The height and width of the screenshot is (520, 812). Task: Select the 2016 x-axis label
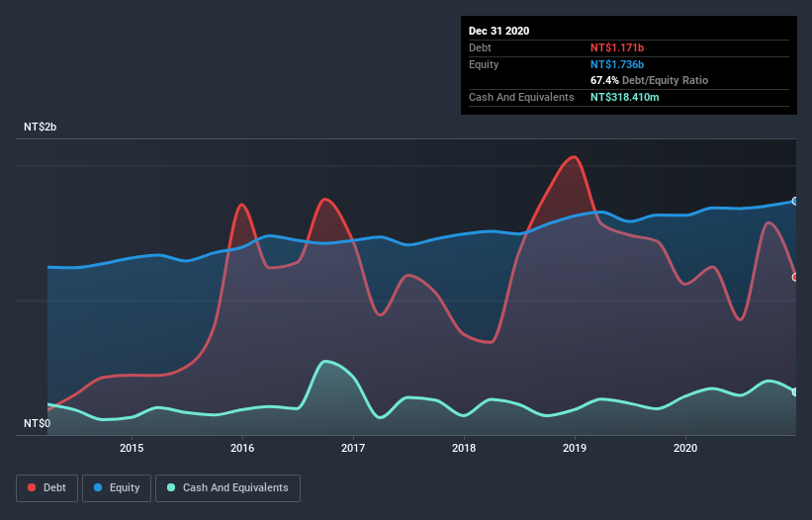[242, 448]
